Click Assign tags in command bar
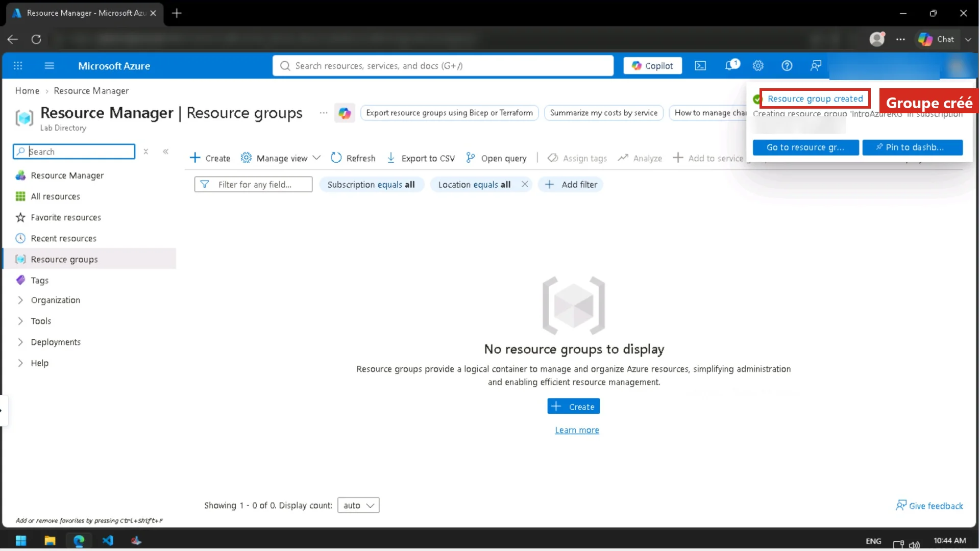 tap(577, 158)
